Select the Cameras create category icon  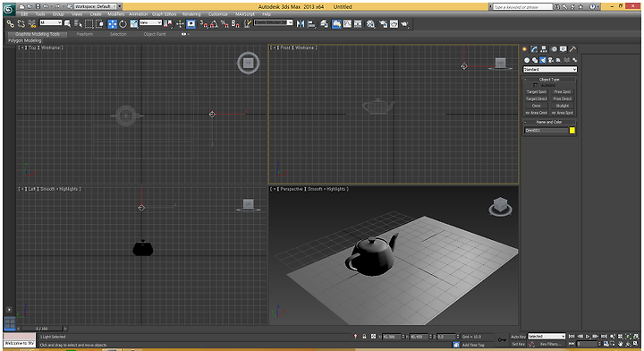pyautogui.click(x=550, y=60)
